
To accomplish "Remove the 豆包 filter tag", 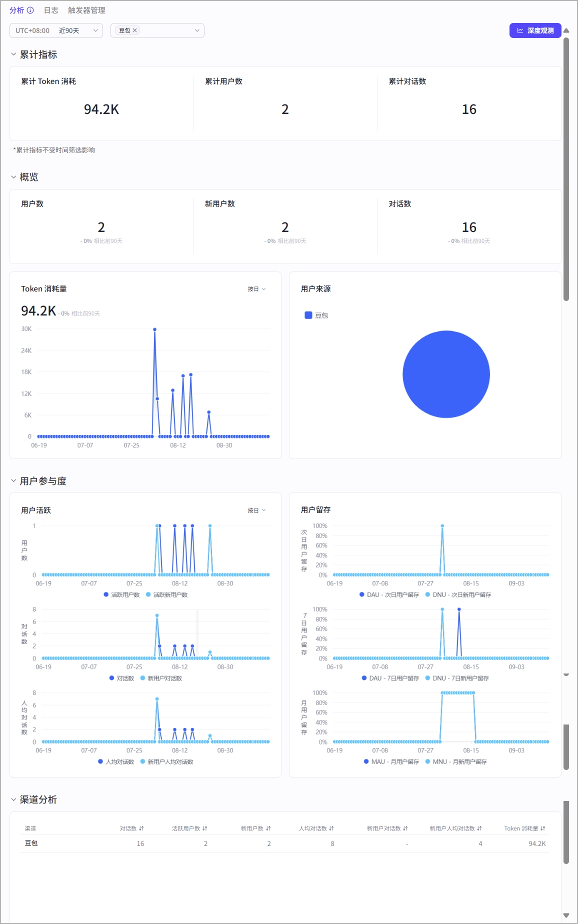I will click(134, 30).
